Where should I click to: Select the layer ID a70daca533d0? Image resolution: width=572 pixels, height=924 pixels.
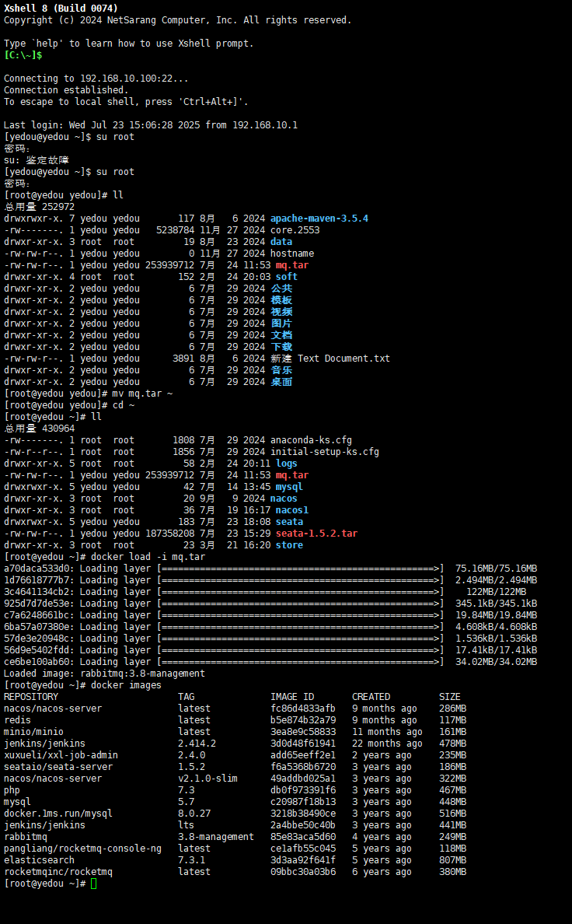tap(37, 569)
